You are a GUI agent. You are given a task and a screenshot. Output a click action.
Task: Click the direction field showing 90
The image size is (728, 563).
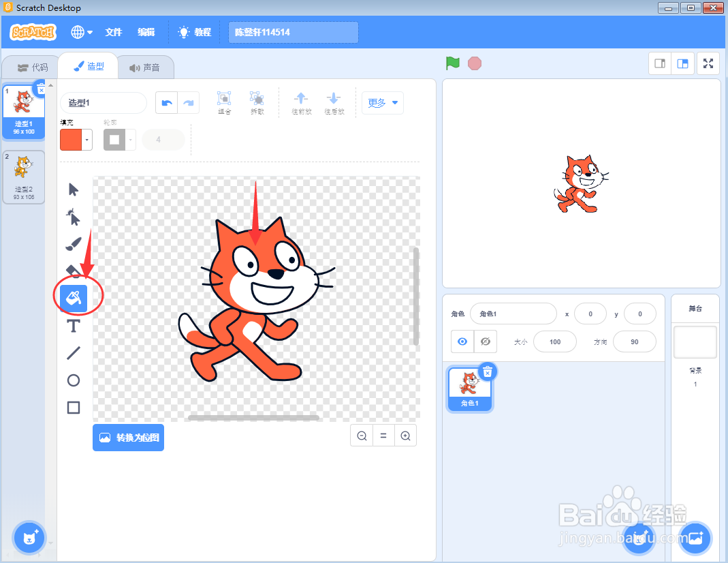[x=635, y=342]
